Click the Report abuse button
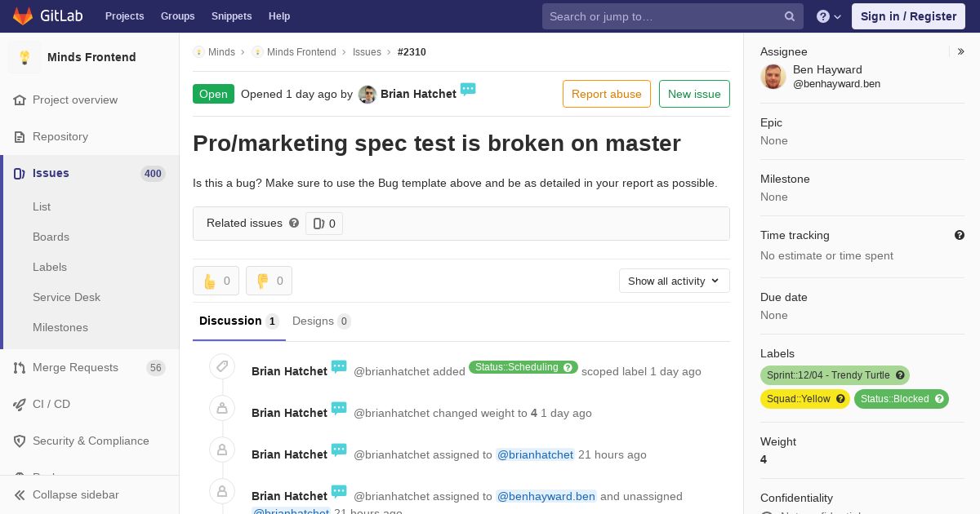 pyautogui.click(x=607, y=94)
